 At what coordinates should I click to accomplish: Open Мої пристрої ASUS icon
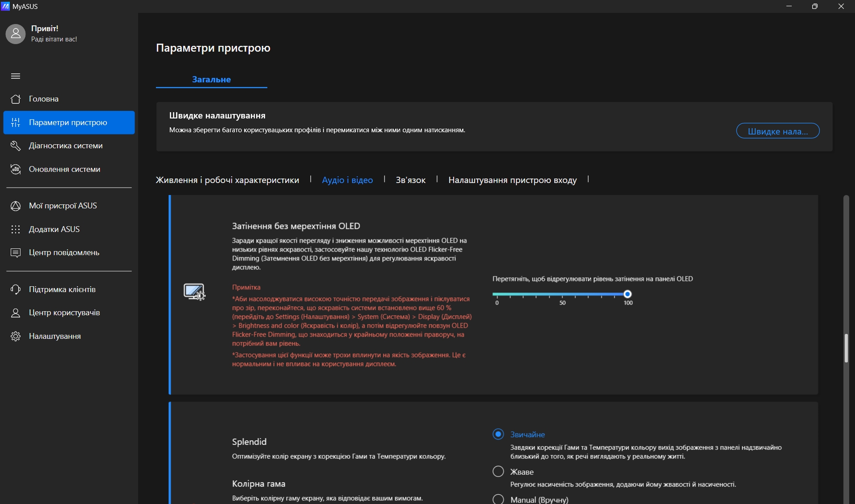click(x=16, y=206)
